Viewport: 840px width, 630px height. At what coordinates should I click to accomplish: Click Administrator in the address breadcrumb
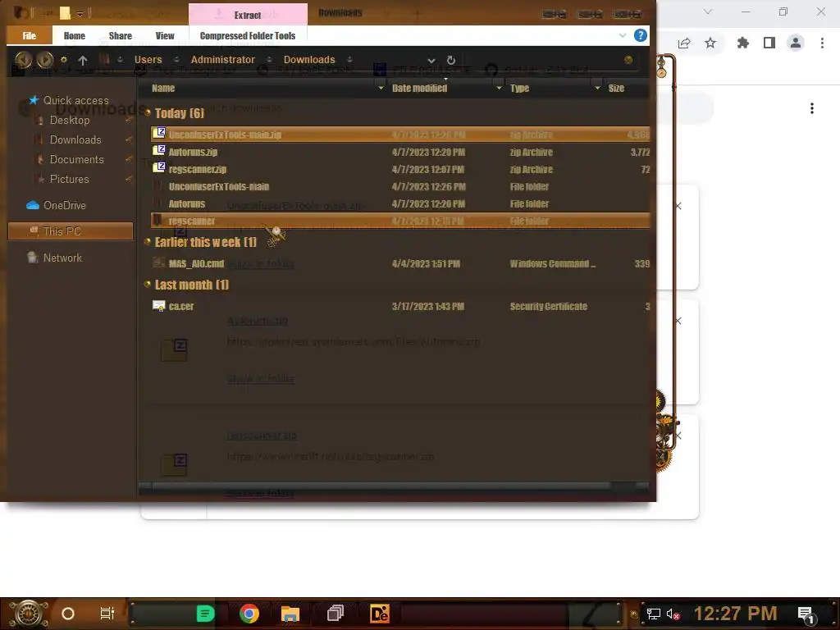coord(223,59)
